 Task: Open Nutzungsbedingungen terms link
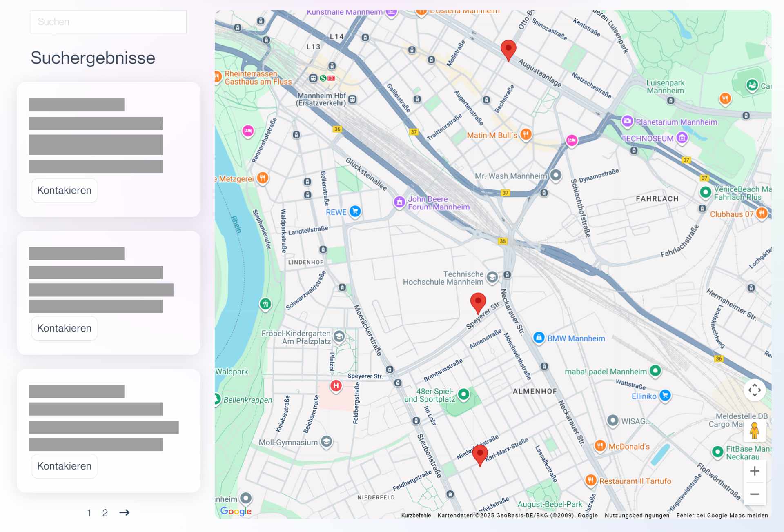coord(637,515)
